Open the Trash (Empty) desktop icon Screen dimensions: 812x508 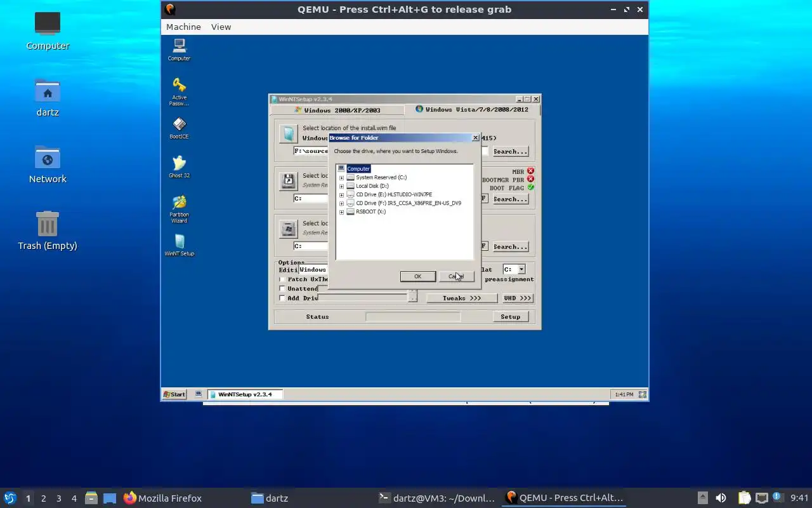pyautogui.click(x=48, y=231)
